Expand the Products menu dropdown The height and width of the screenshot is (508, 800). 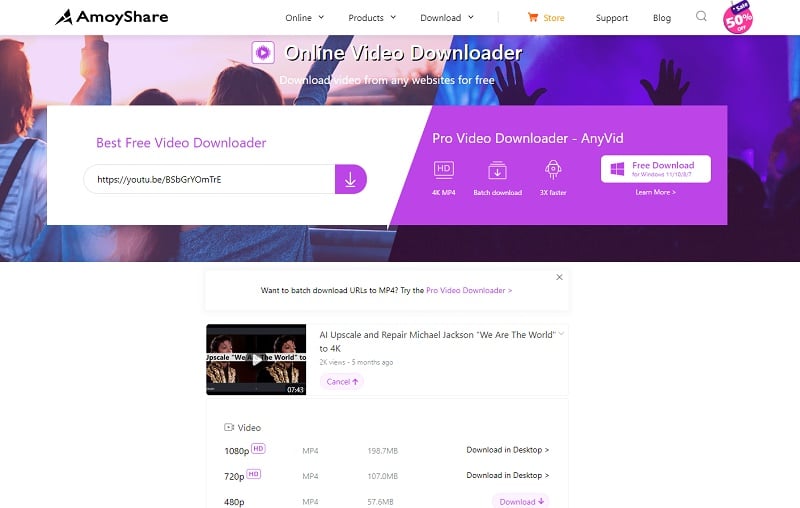click(x=372, y=17)
